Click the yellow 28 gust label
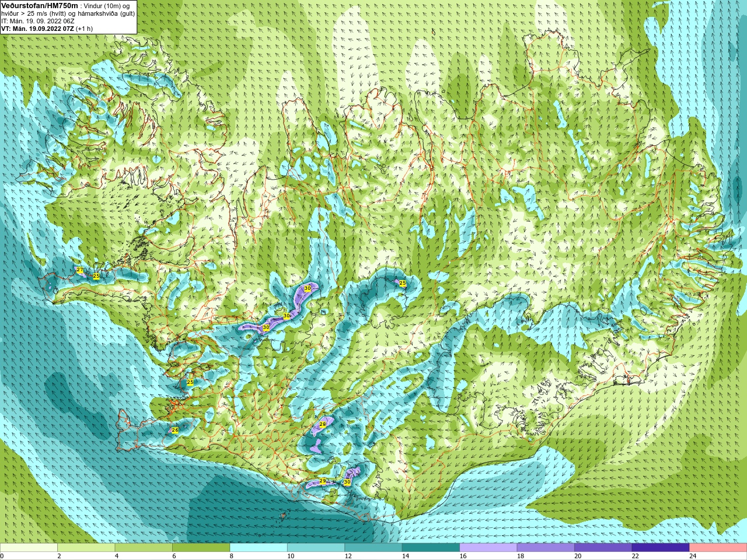747x560 pixels. click(x=323, y=424)
